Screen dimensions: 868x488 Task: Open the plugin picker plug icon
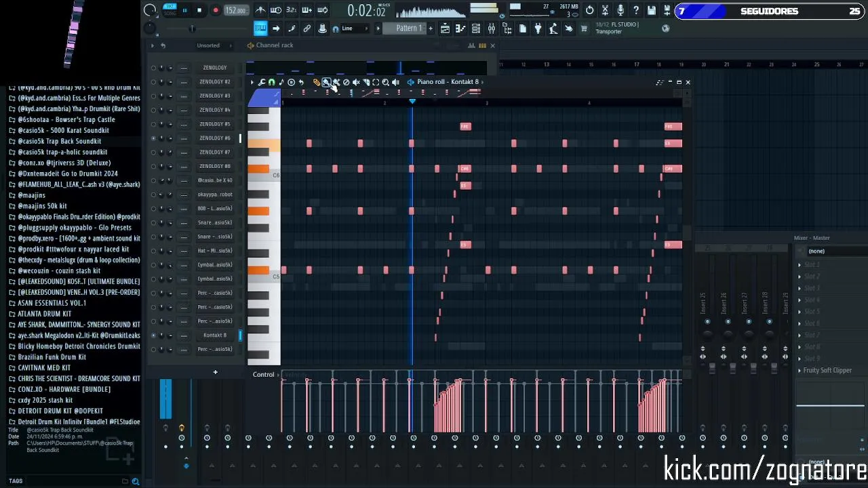click(x=538, y=28)
